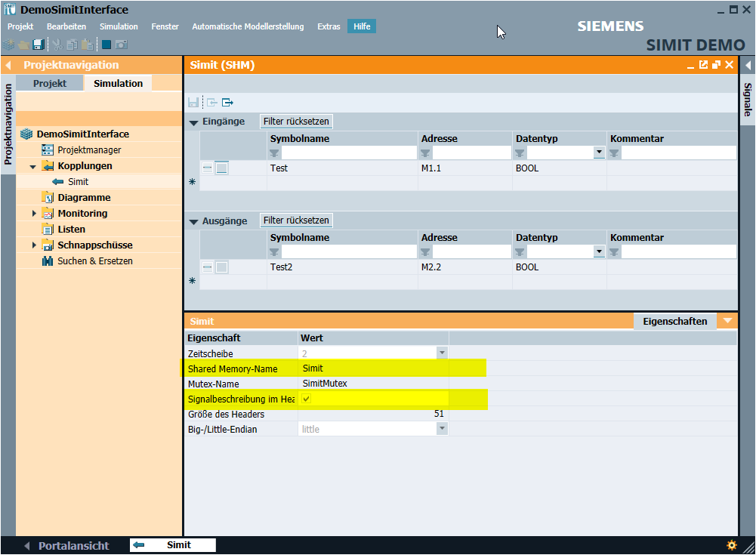The image size is (756, 555).
Task: Click the snapshot camera icon in toolbar
Action: tap(121, 45)
